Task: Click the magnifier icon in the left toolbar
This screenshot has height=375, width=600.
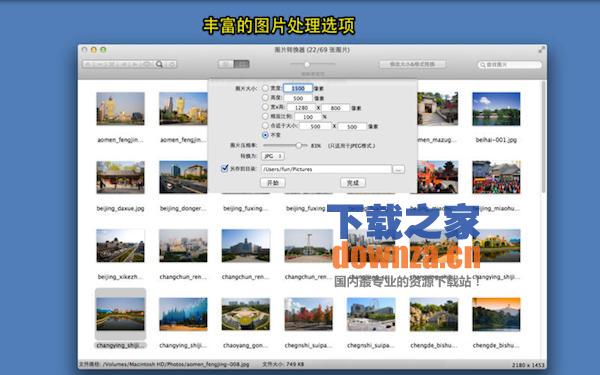Action: coord(159,64)
